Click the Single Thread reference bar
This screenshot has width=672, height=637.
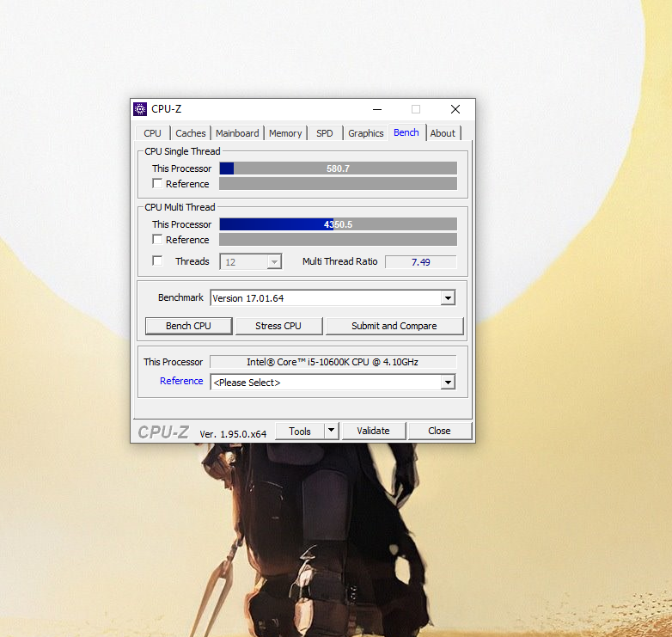(338, 183)
